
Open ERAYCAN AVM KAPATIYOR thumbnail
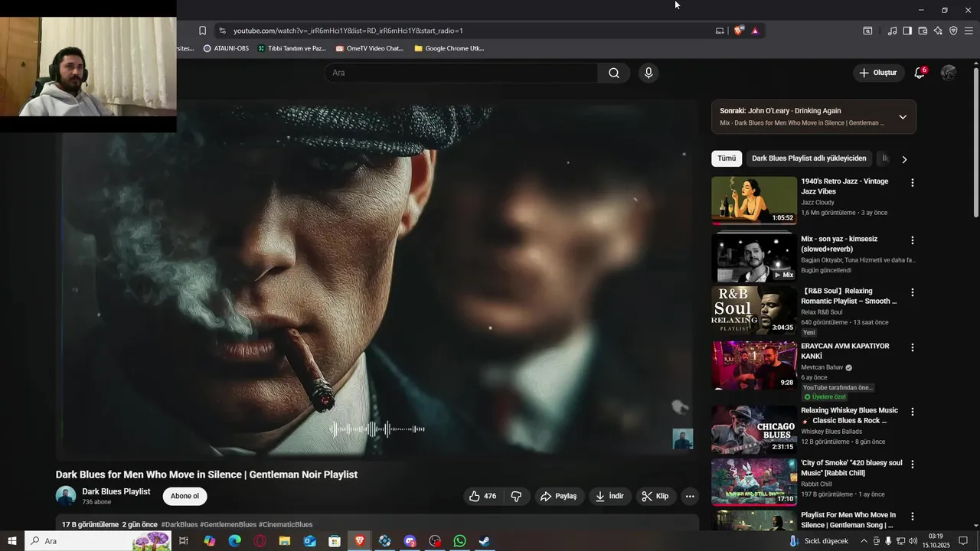pyautogui.click(x=754, y=365)
